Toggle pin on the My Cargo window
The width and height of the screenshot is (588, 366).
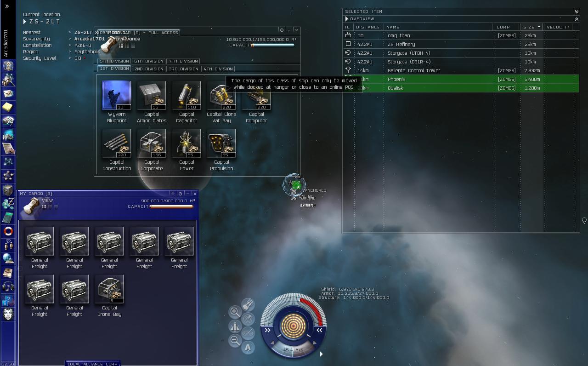click(180, 194)
